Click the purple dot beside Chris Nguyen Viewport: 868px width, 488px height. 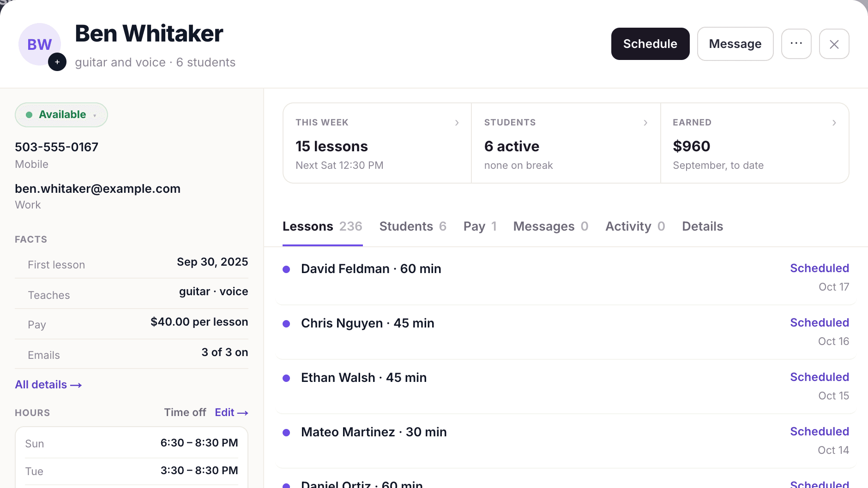(286, 324)
